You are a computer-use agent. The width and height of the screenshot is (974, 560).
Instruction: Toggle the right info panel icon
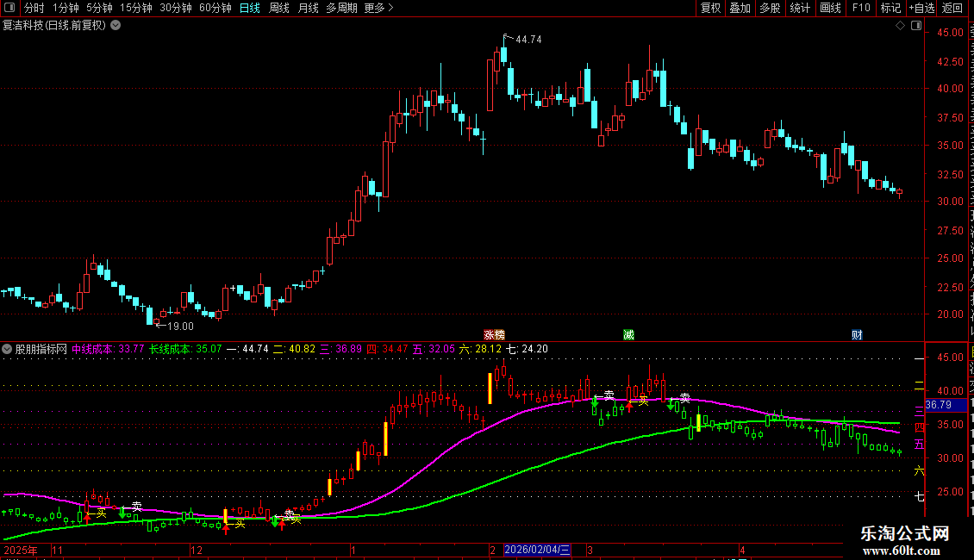click(x=915, y=26)
